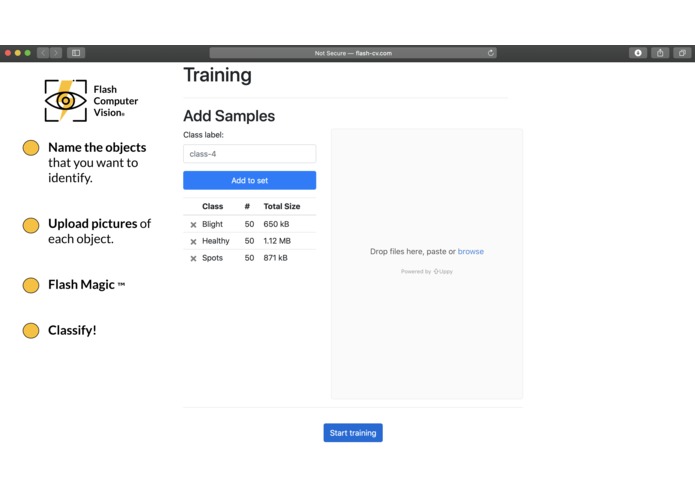The width and height of the screenshot is (695, 494).
Task: Remove the Healthy class with its X icon
Action: [x=193, y=241]
